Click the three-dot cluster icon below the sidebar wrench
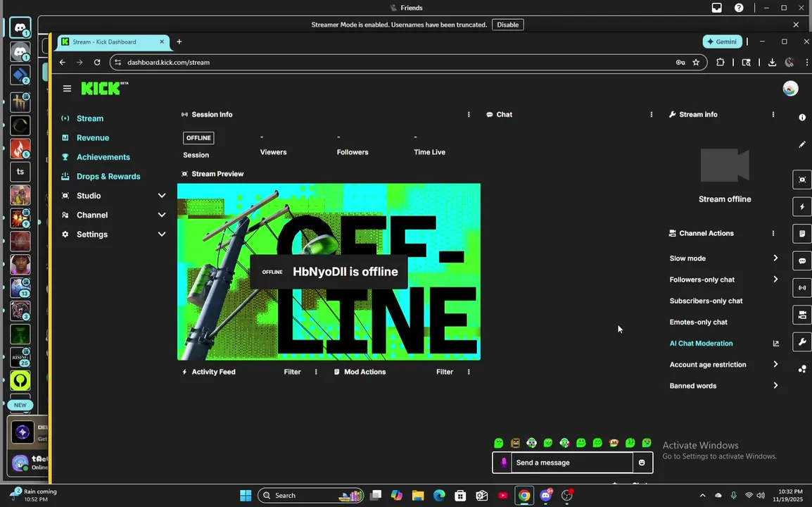 pos(802,369)
